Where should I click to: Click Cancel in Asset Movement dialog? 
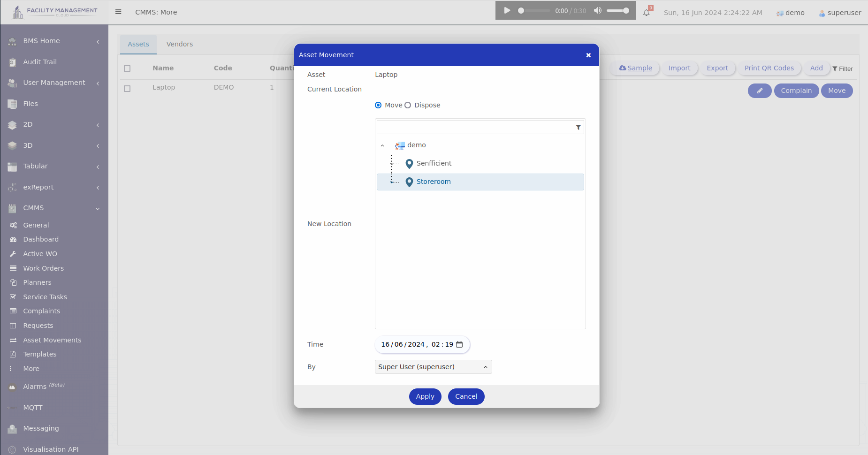pyautogui.click(x=466, y=396)
